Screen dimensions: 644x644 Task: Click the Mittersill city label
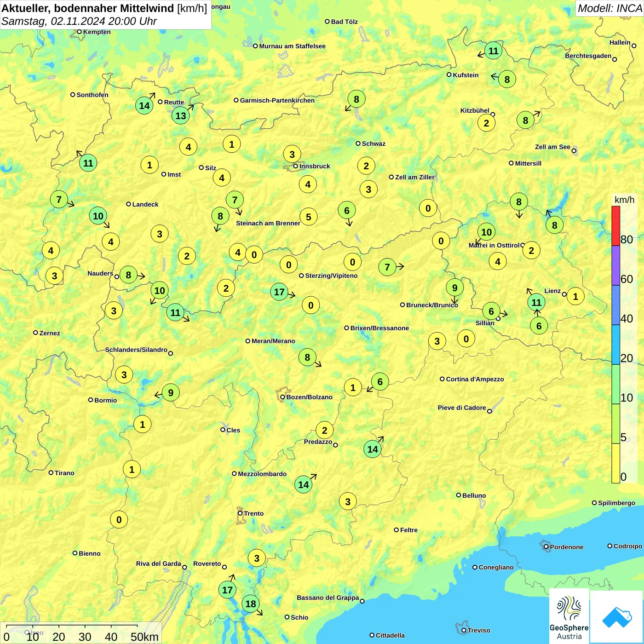528,163
